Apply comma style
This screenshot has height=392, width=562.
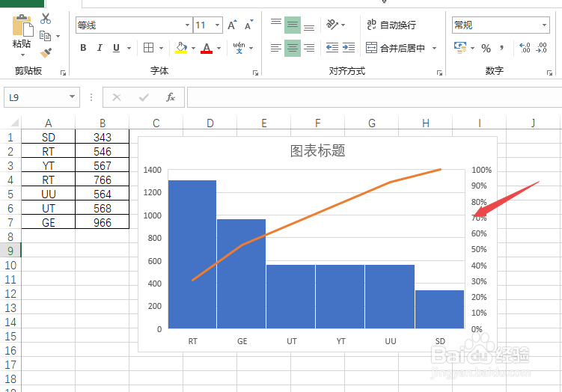click(502, 48)
